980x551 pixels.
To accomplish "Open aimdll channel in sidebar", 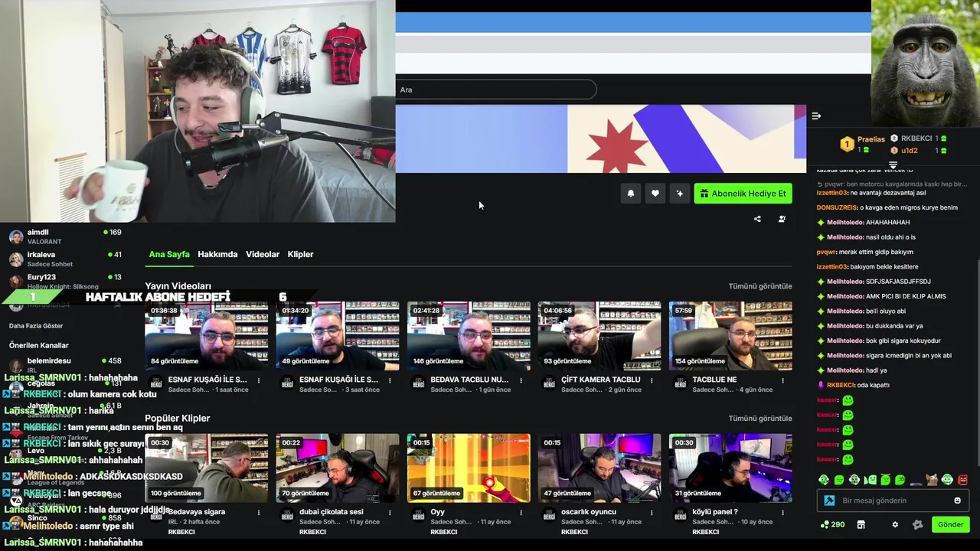I will click(x=65, y=236).
